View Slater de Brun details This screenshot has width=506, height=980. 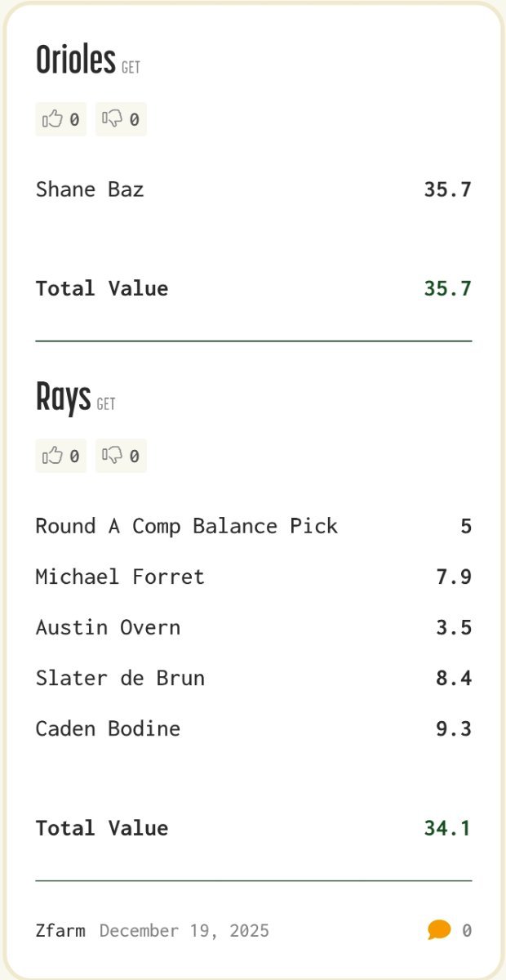point(120,678)
